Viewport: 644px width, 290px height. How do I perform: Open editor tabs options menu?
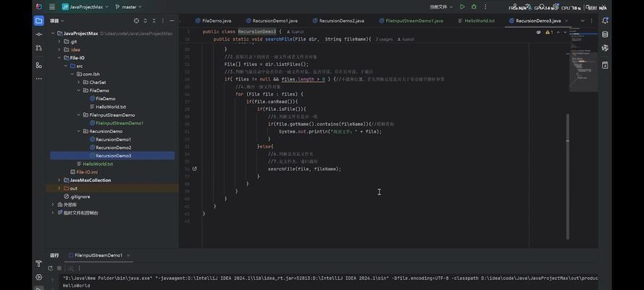tap(592, 20)
